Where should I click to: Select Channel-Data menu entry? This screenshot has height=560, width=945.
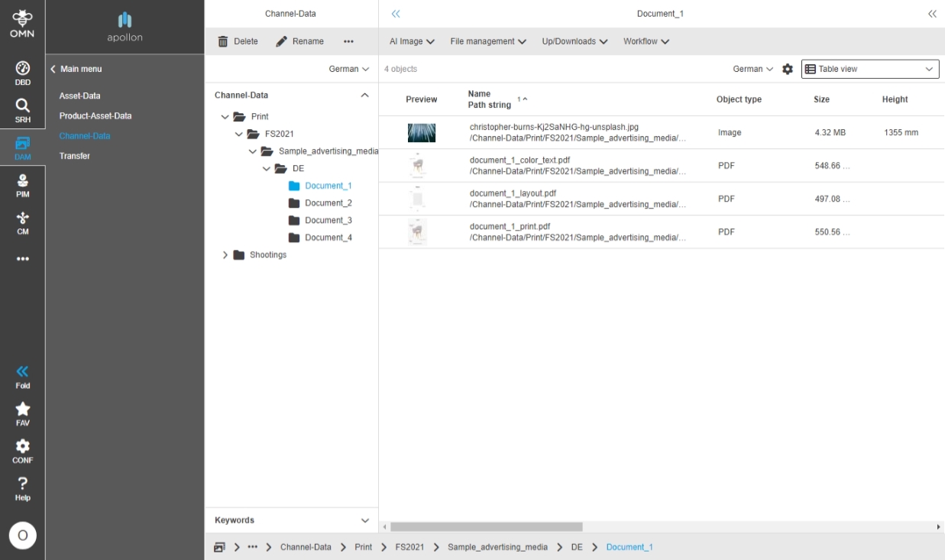click(85, 136)
